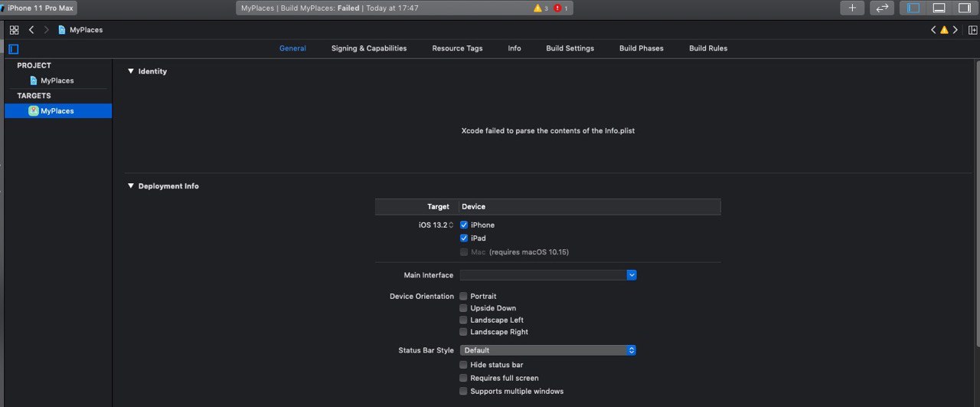Click the red error count in the activity bar
980x407 pixels.
click(x=560, y=8)
